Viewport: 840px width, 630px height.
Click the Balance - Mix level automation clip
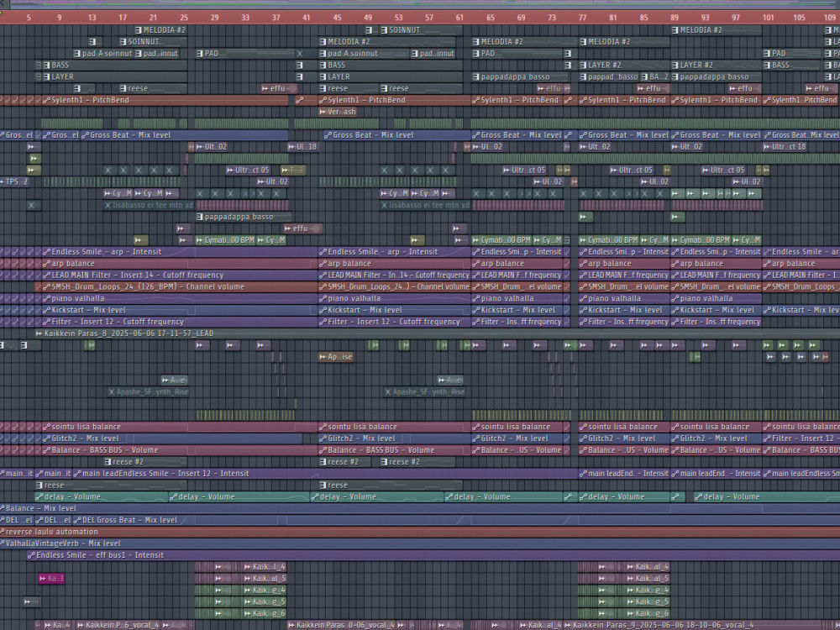420,508
